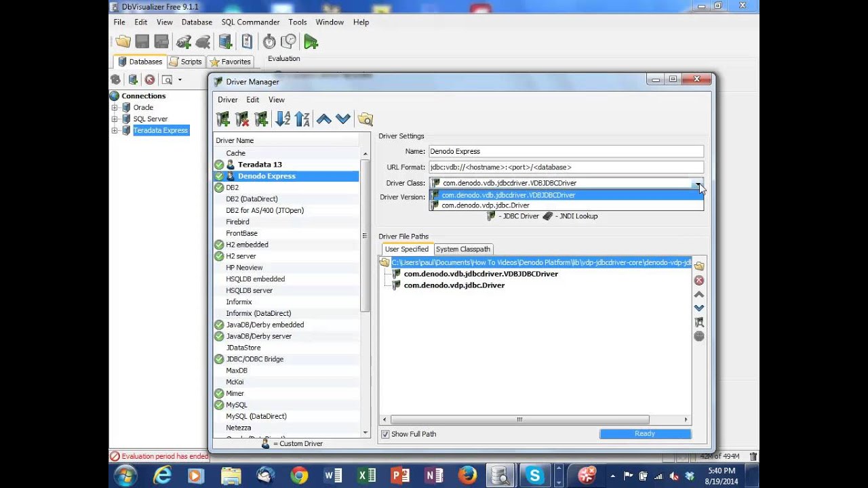Click the driver list vertical scrollbar thumb
Viewport: 868px width, 488px height.
point(366,236)
